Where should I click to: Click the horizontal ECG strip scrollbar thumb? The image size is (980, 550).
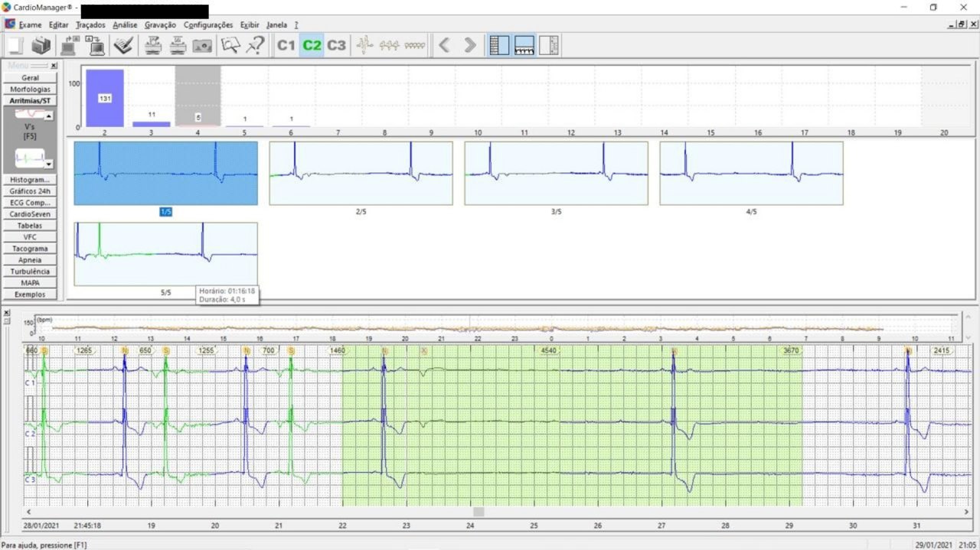pos(478,511)
